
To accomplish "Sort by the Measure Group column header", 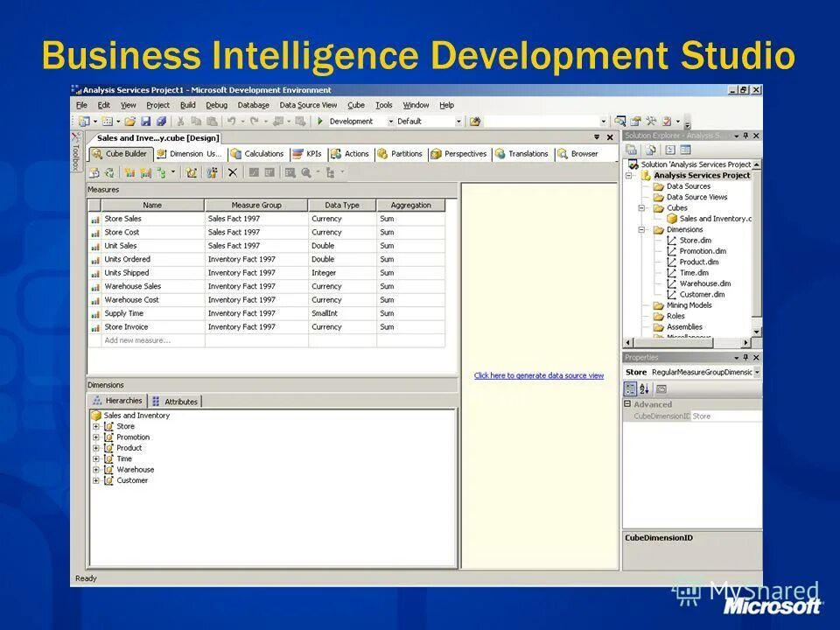I will click(256, 205).
